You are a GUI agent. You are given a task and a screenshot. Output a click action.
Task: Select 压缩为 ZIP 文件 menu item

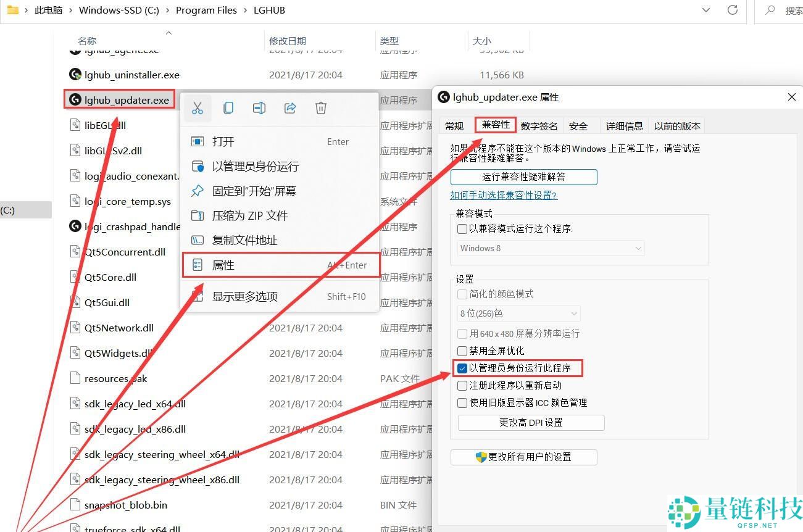[280, 215]
